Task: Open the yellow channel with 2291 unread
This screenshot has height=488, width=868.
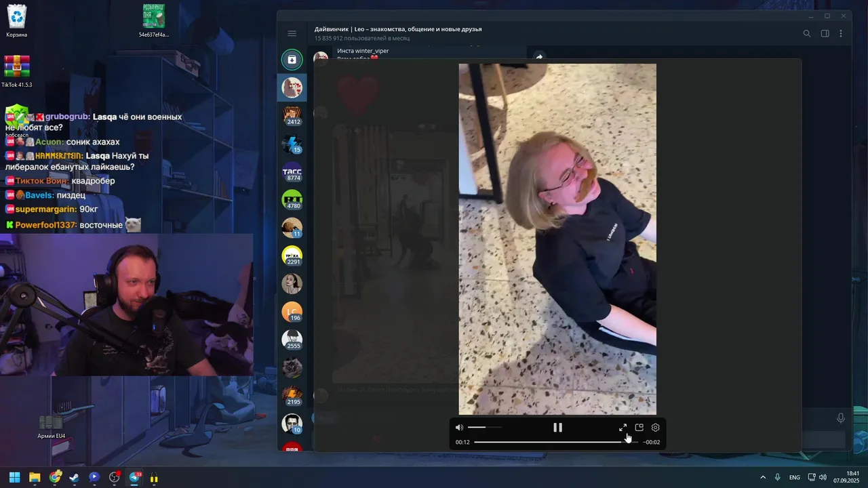Action: coord(292,256)
